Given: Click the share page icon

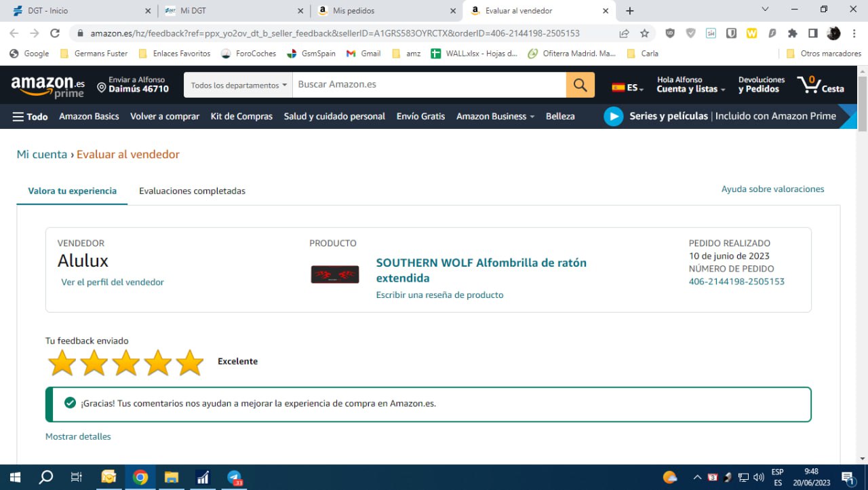Looking at the screenshot, I should (x=624, y=33).
